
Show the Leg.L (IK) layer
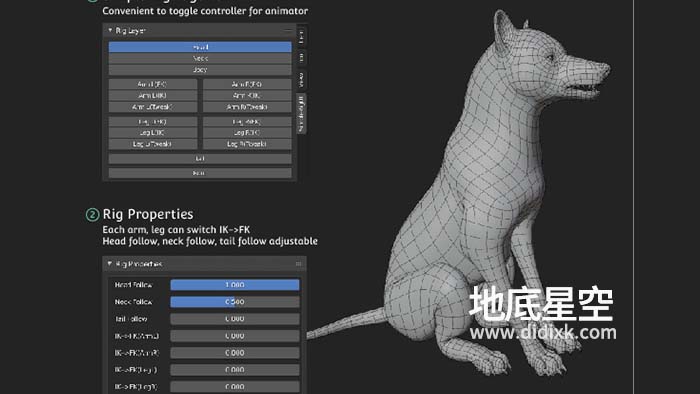[153, 133]
